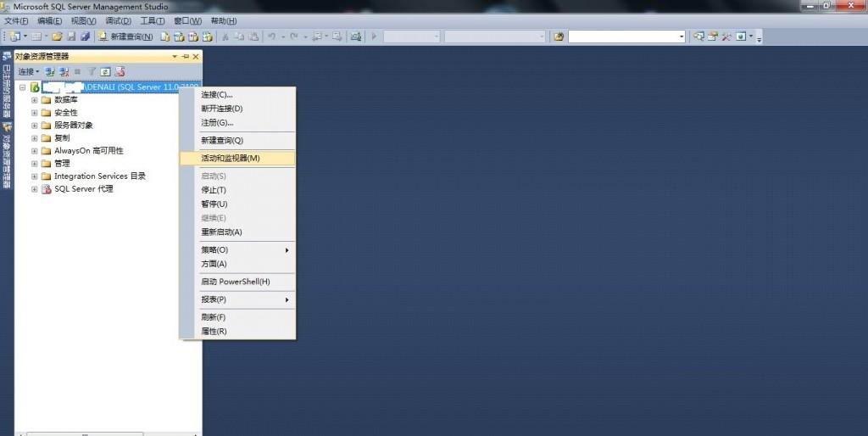
Task: Click the Toolbox wrench toolbar icon
Action: (x=726, y=36)
